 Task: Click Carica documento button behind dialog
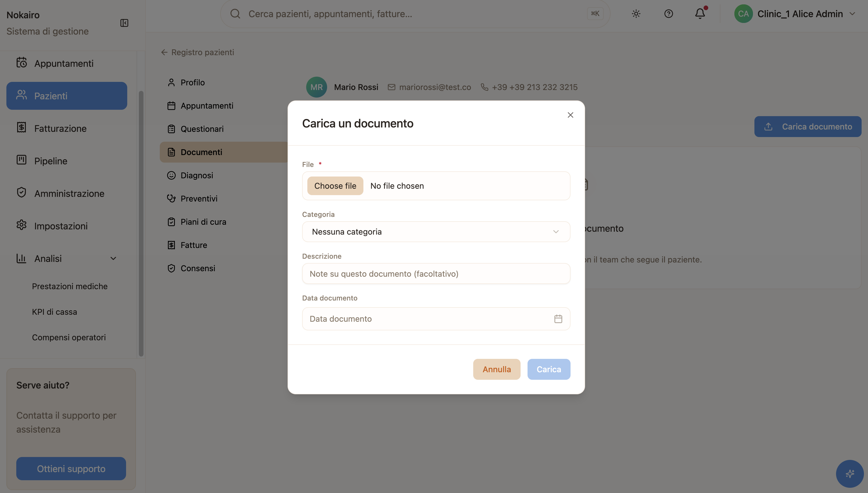pos(808,127)
